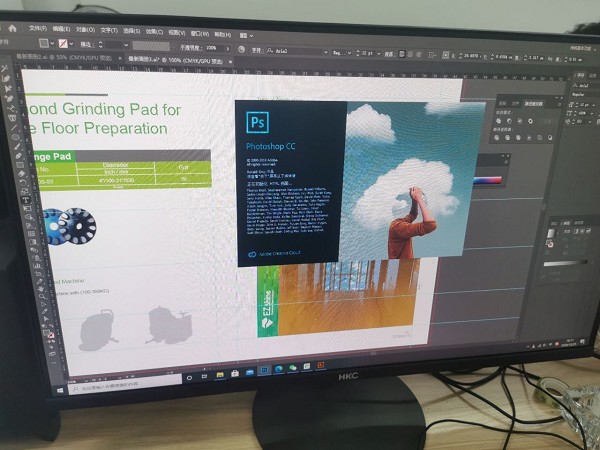The height and width of the screenshot is (450, 600).
Task: Close the 100% zoom document tab
Action: tap(230, 61)
